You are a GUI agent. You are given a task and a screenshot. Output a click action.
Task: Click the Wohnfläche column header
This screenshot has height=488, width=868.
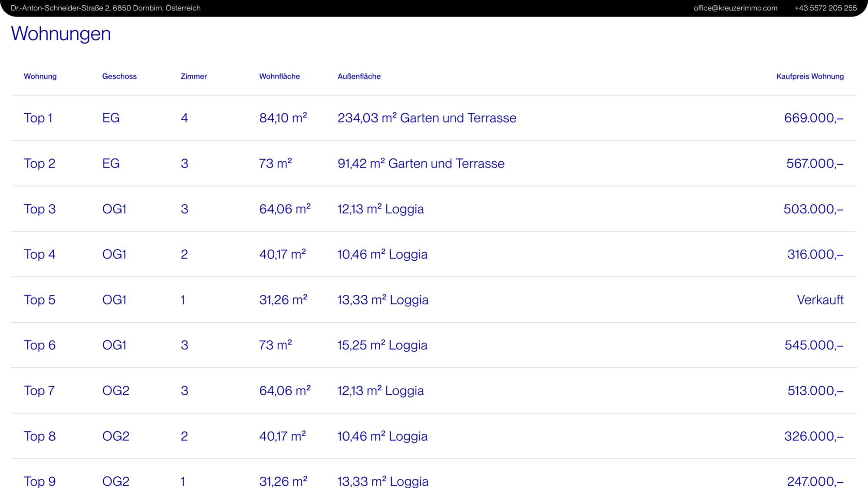[279, 76]
